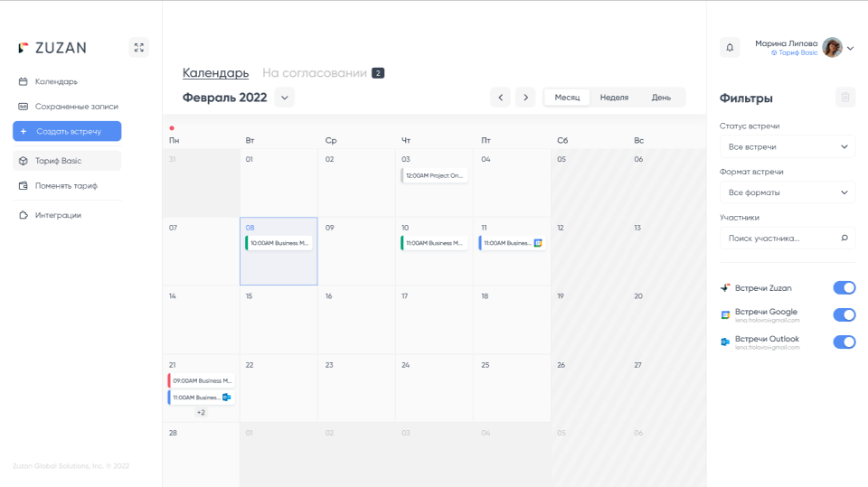Viewport: 868px width, 487px height.
Task: Select date 08 in calendar
Action: point(250,228)
